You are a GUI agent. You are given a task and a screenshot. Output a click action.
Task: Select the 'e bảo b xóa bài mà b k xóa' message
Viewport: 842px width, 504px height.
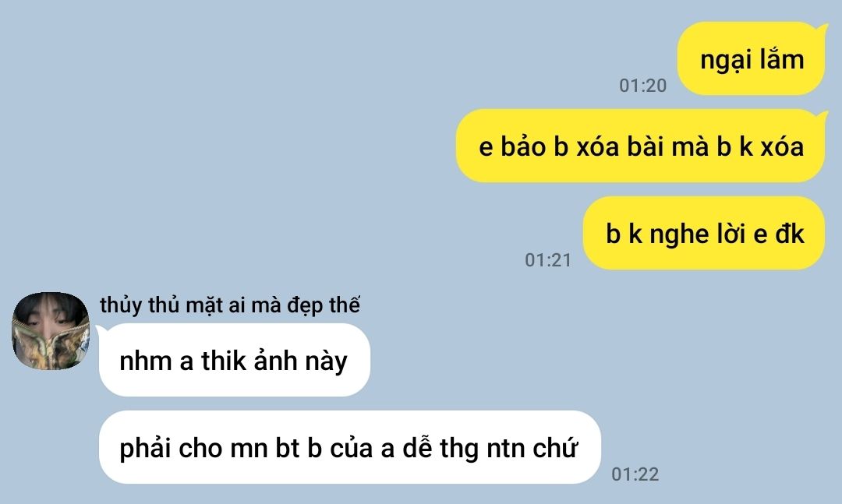pos(641,146)
